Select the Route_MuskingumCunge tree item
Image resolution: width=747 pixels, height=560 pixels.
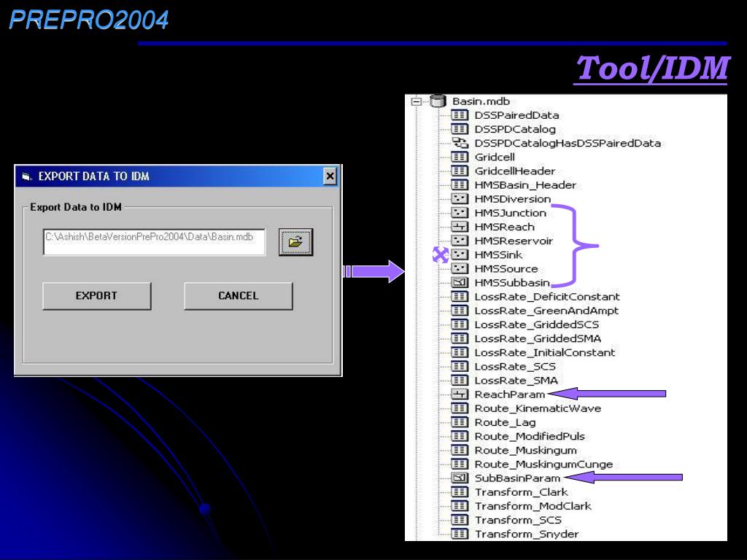(x=543, y=464)
